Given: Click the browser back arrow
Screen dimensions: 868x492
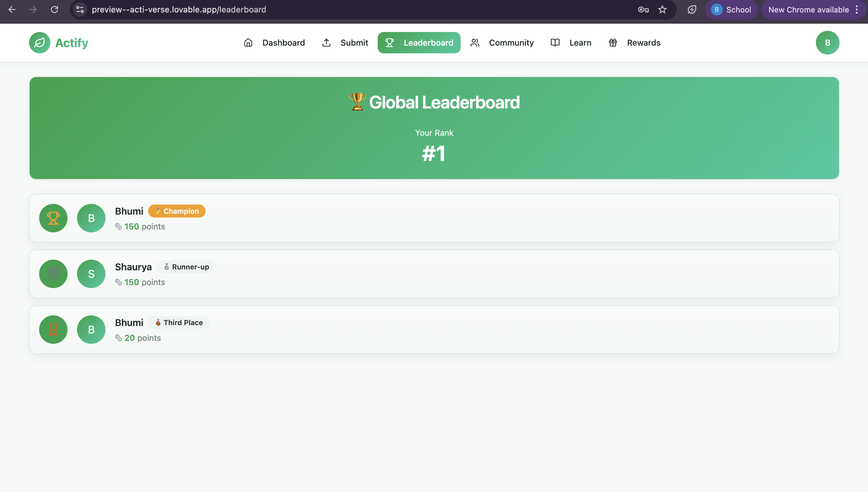Looking at the screenshot, I should (12, 9).
